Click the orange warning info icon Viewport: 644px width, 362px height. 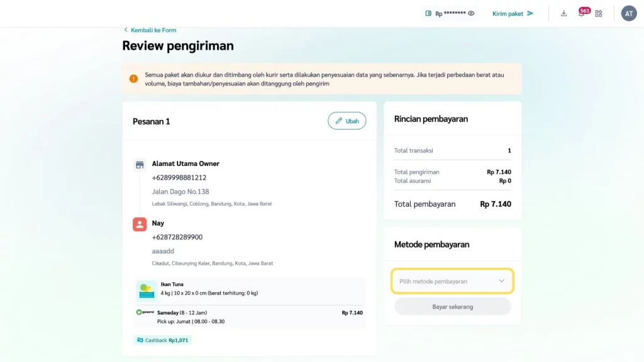(133, 79)
